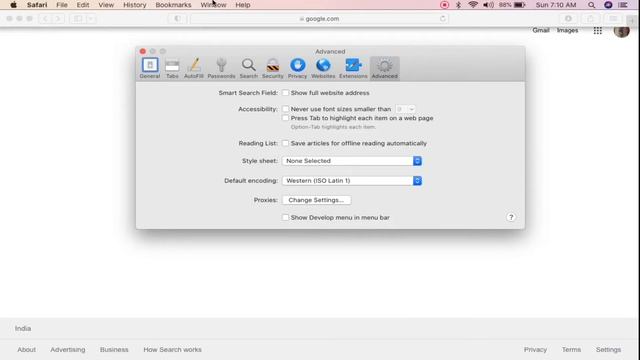Open the Google apps grid icon
The height and width of the screenshot is (360, 640).
pos(598,31)
